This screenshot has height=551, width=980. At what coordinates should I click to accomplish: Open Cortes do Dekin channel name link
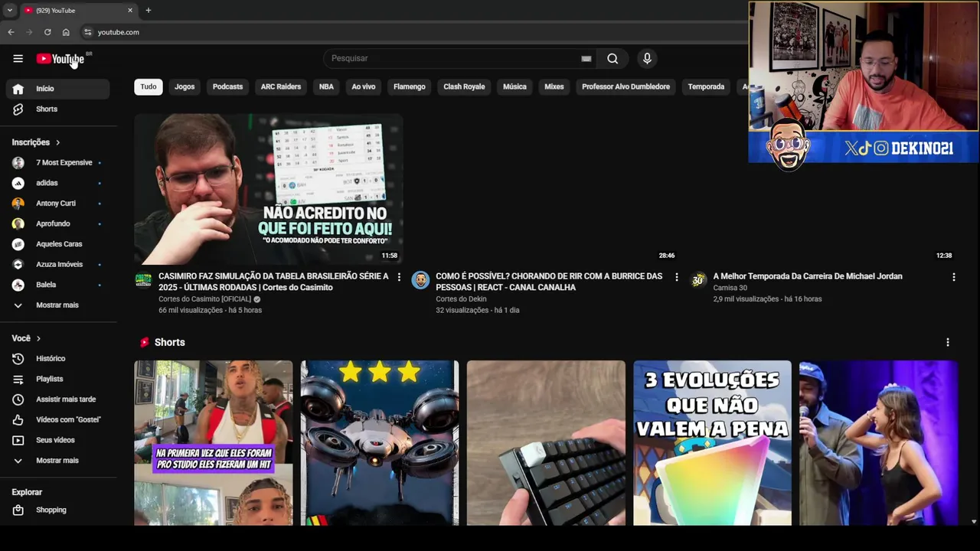[461, 299]
